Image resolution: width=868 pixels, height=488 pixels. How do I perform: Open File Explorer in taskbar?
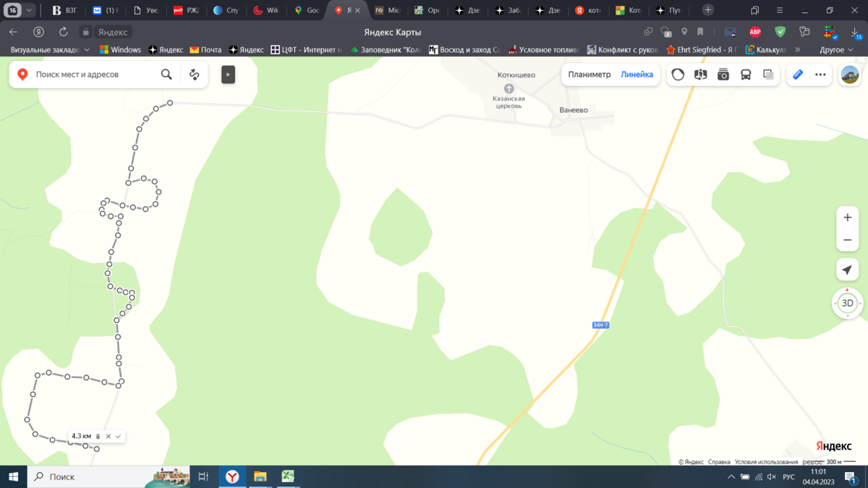click(x=260, y=476)
